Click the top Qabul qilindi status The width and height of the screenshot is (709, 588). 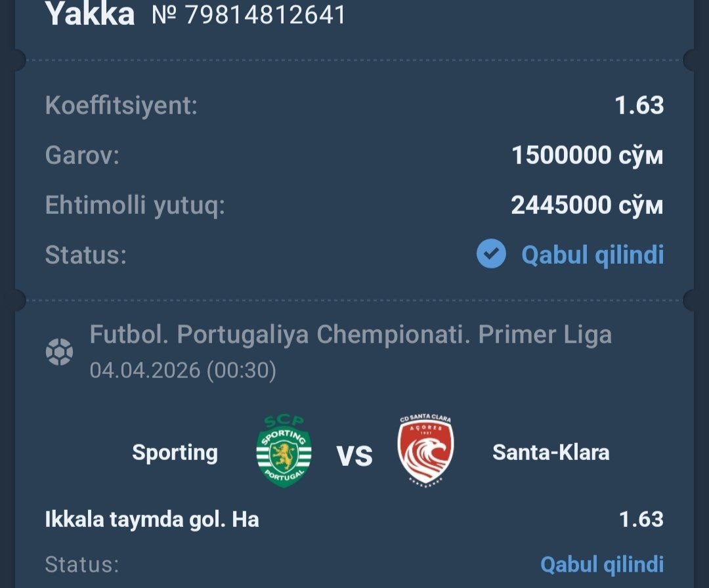(x=593, y=255)
